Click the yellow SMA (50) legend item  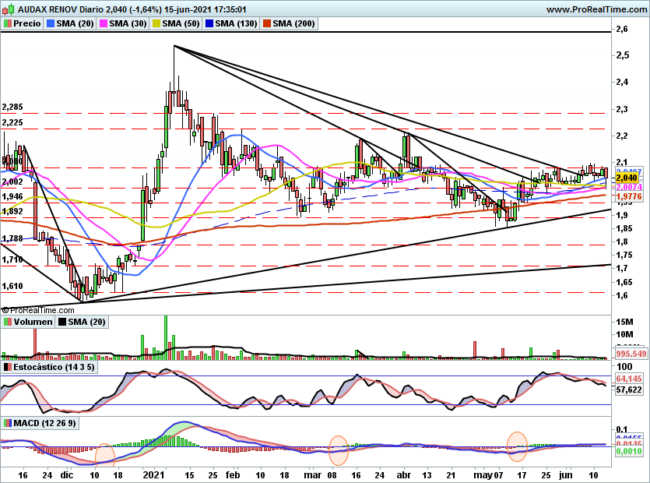pyautogui.click(x=177, y=24)
